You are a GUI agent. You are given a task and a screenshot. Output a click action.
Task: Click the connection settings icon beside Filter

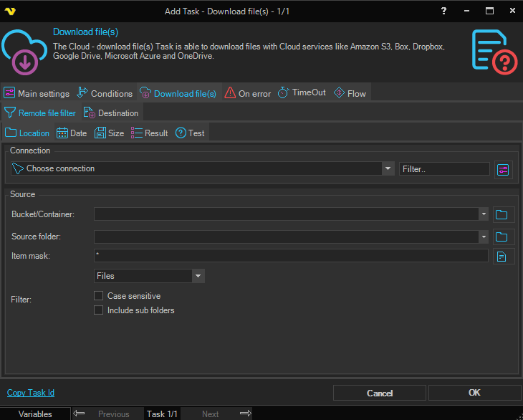pos(504,169)
